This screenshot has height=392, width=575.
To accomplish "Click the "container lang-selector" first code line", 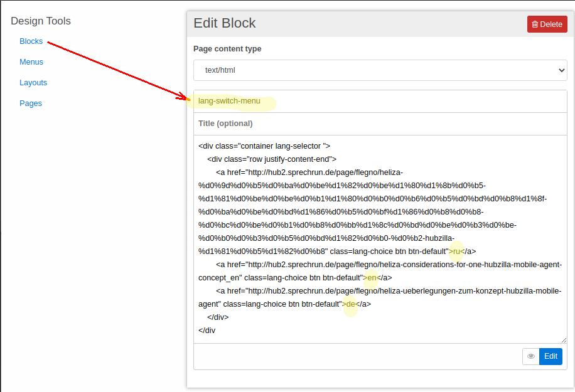I will coord(264,146).
